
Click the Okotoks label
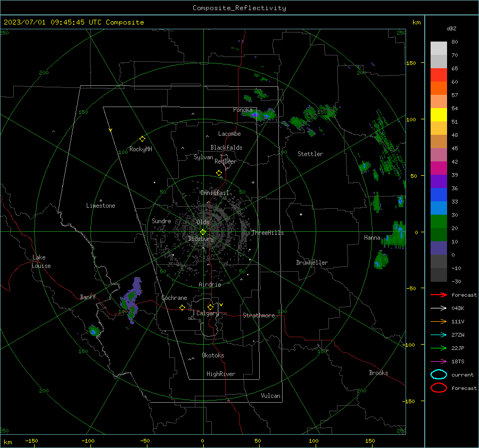(x=213, y=355)
